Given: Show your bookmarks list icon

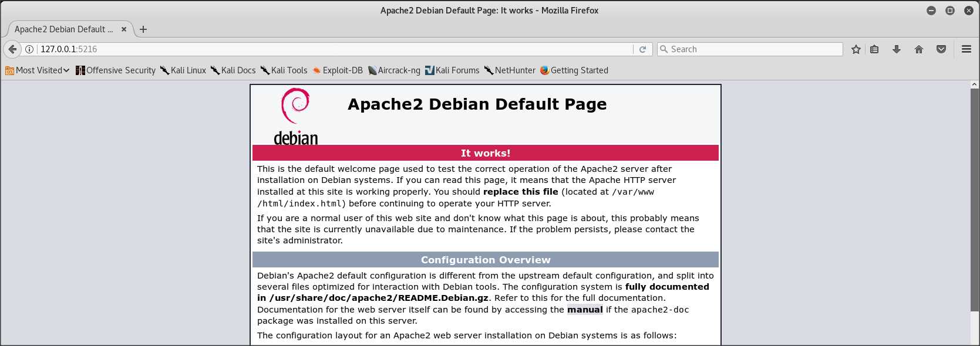Looking at the screenshot, I should coord(874,49).
